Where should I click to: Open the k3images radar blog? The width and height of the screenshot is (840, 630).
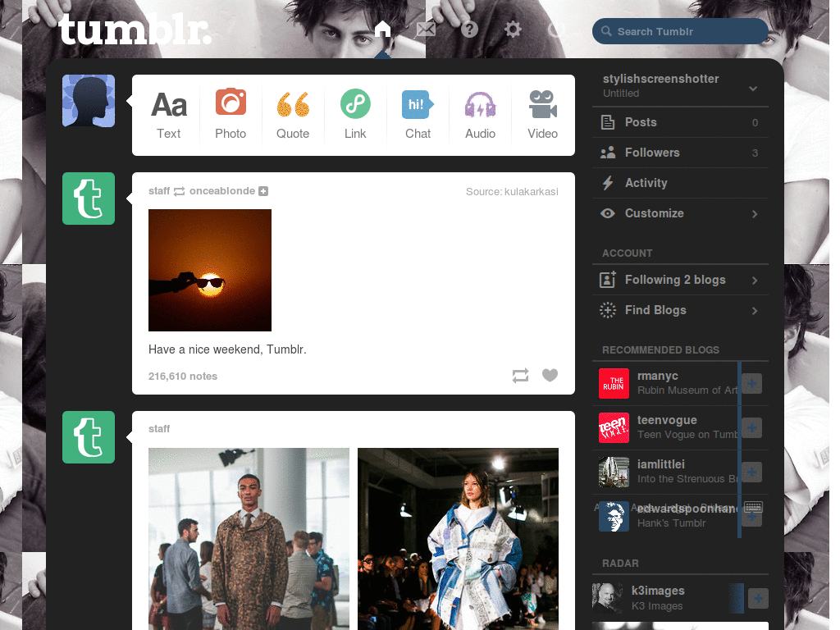coord(658,591)
